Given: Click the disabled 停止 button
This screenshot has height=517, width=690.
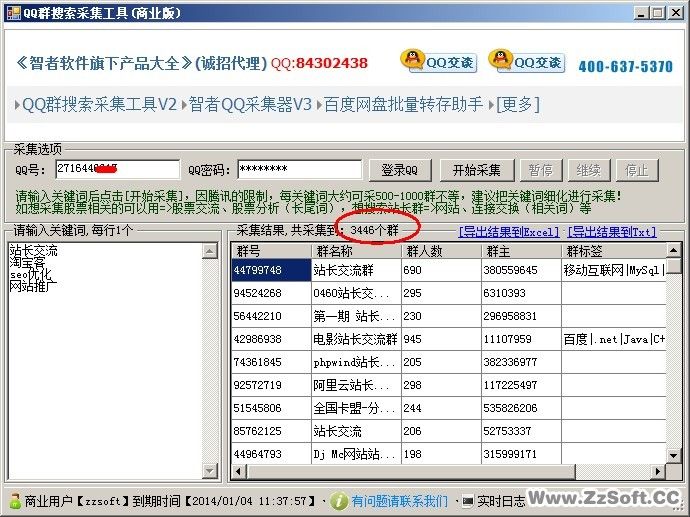Looking at the screenshot, I should click(637, 170).
